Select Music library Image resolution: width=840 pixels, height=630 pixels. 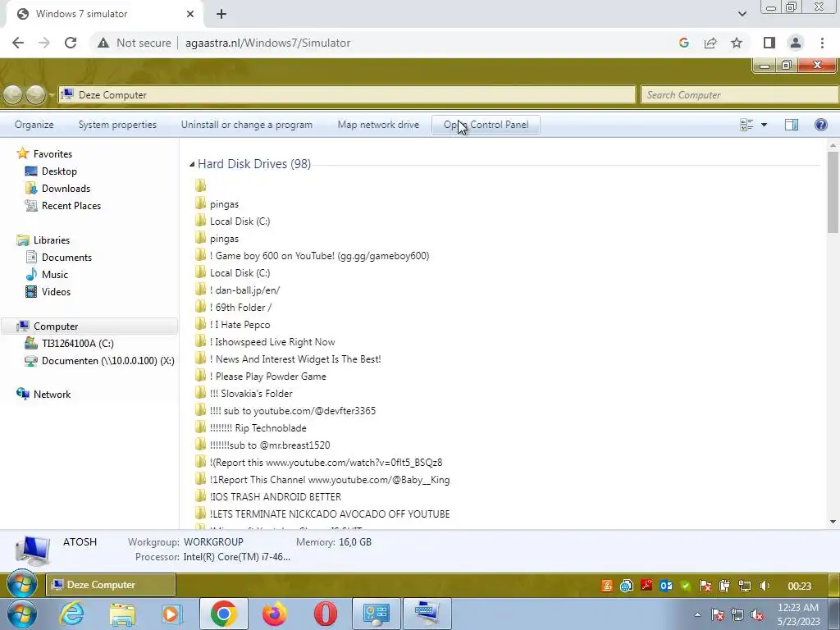55,275
